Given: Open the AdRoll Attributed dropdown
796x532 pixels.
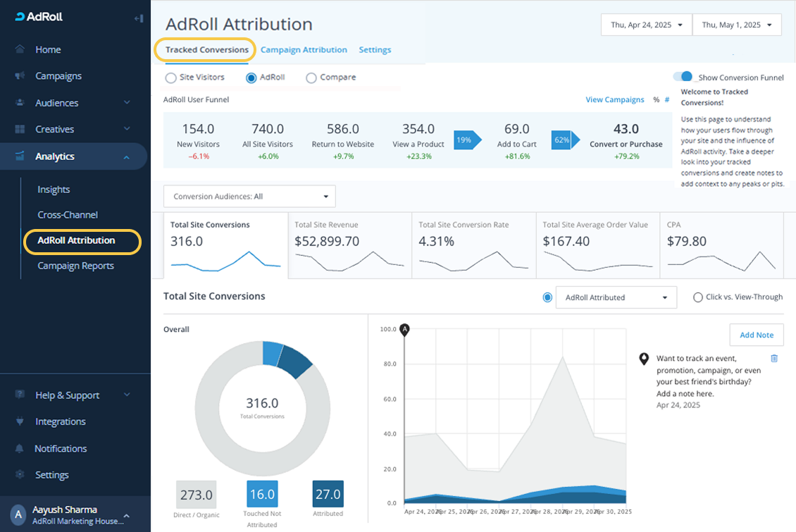Looking at the screenshot, I should (x=616, y=297).
